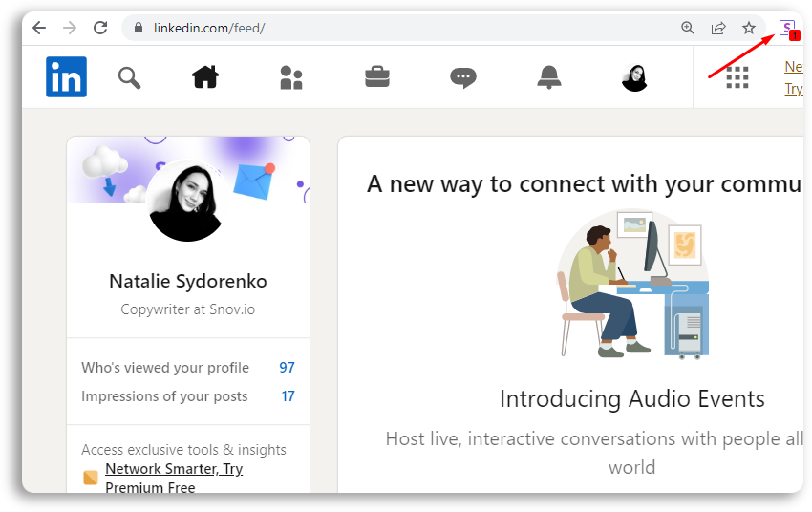Open Natalie Sydorenko's profile name link
Screen dimensions: 812x512
[x=188, y=281]
